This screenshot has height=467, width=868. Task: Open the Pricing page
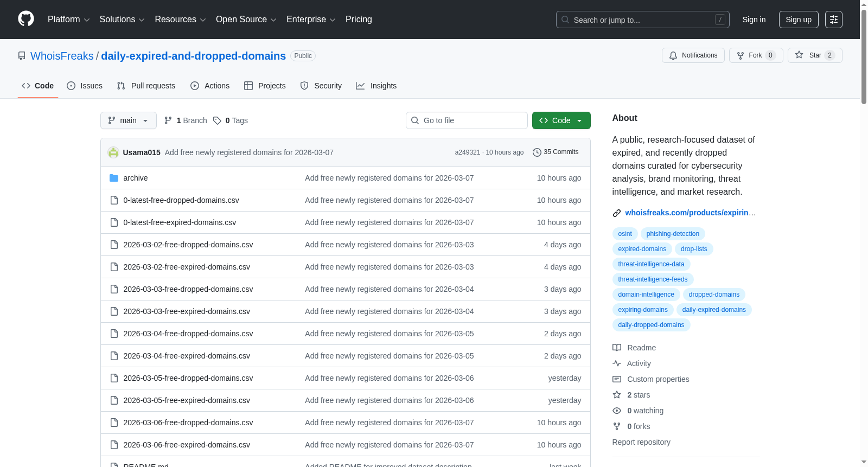(x=359, y=20)
